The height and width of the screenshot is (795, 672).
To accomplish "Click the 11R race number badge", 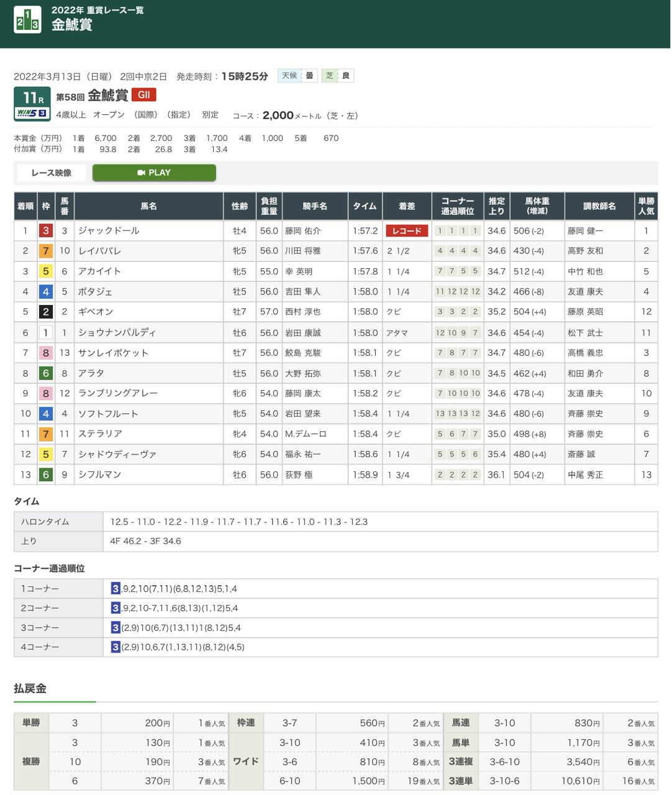I will coord(32,98).
